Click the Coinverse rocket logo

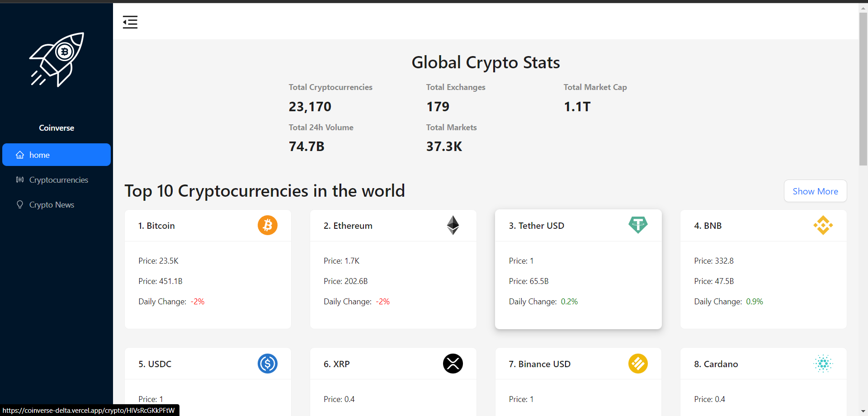coord(57,59)
